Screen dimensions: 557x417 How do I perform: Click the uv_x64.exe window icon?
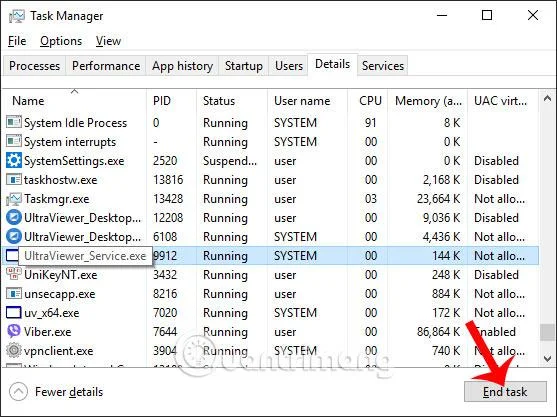click(14, 313)
